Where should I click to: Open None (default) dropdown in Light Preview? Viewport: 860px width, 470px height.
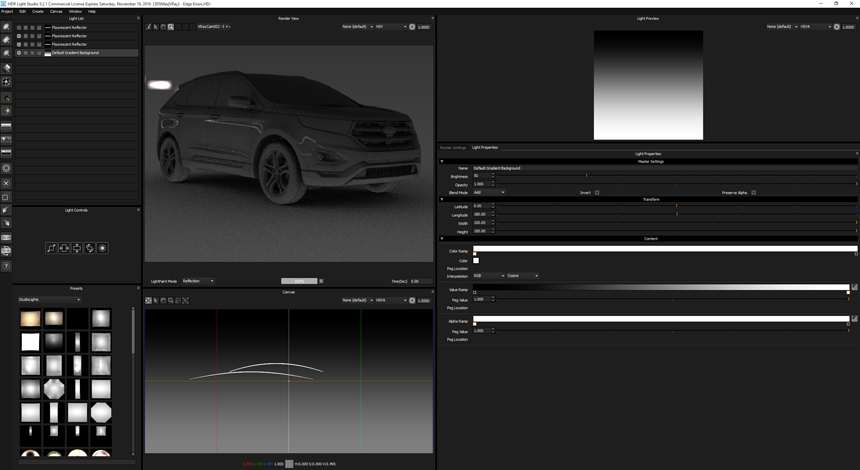tap(782, 26)
